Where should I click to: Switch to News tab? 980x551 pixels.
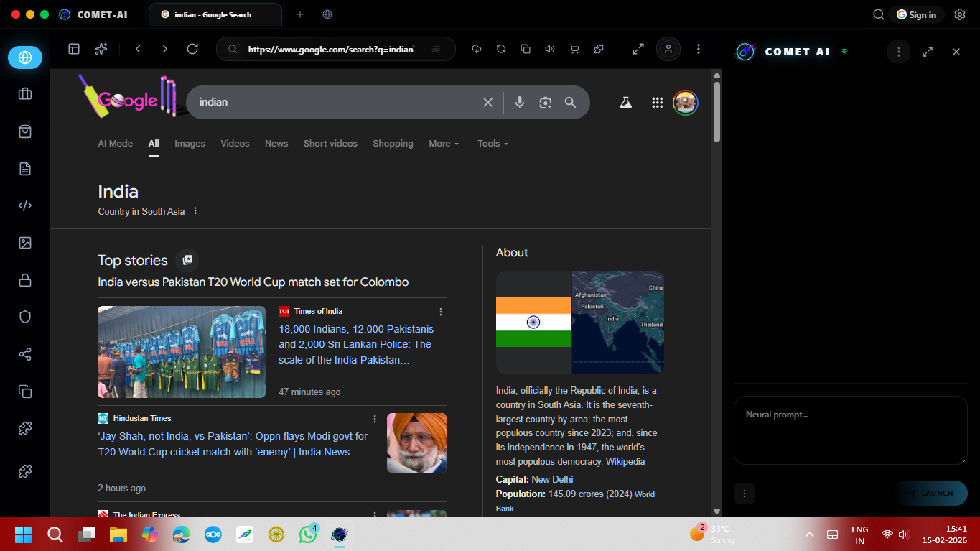tap(276, 144)
